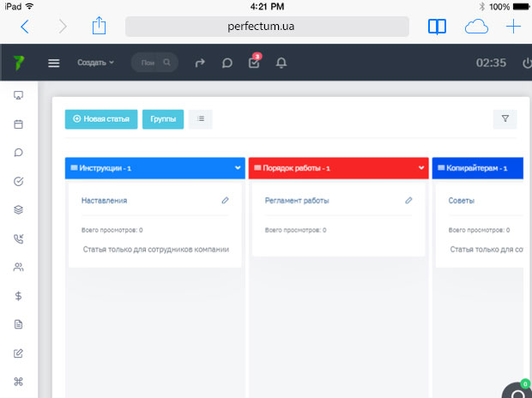Open the Наставления article
The image size is (532, 398).
click(104, 201)
